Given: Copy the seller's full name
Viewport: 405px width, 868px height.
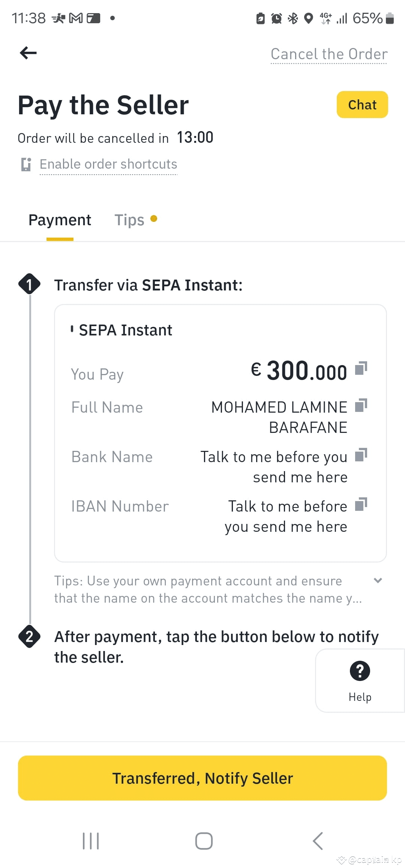Looking at the screenshot, I should (x=361, y=405).
